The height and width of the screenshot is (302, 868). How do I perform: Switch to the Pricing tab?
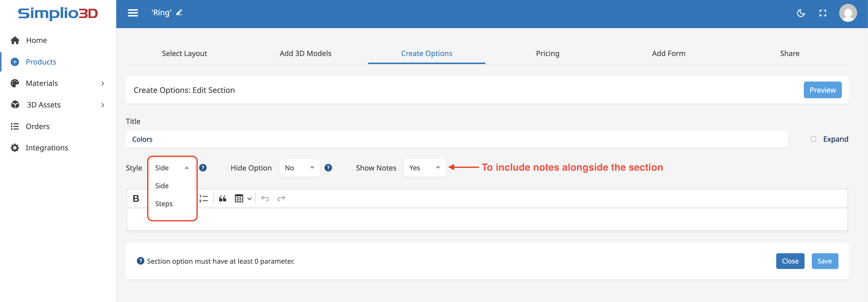pos(547,53)
